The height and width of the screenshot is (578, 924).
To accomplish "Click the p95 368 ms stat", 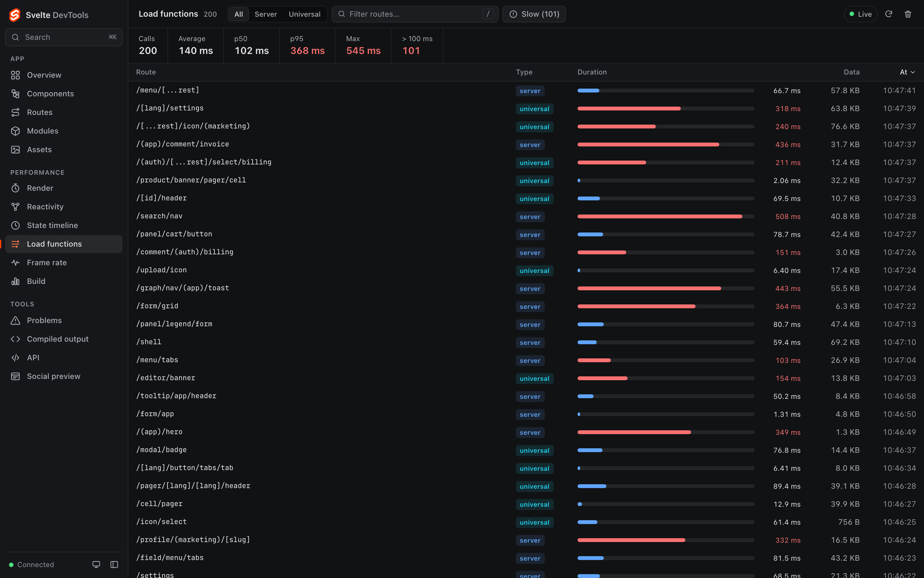I will click(x=307, y=46).
